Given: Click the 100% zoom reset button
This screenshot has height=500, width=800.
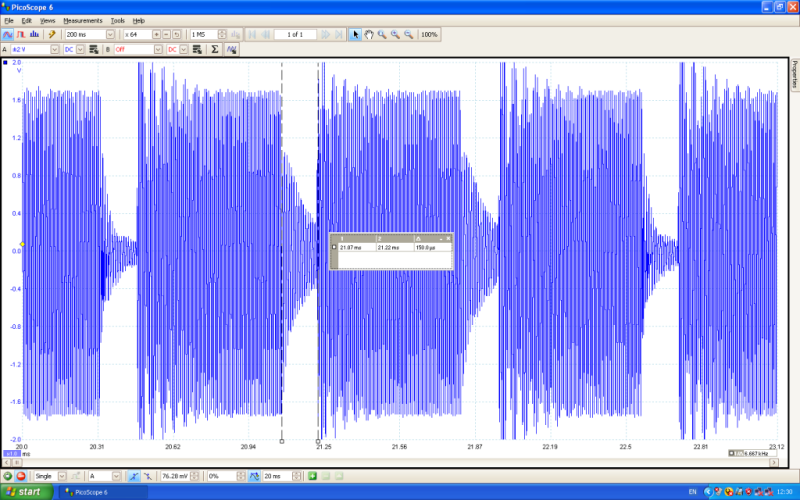Looking at the screenshot, I should 429,34.
